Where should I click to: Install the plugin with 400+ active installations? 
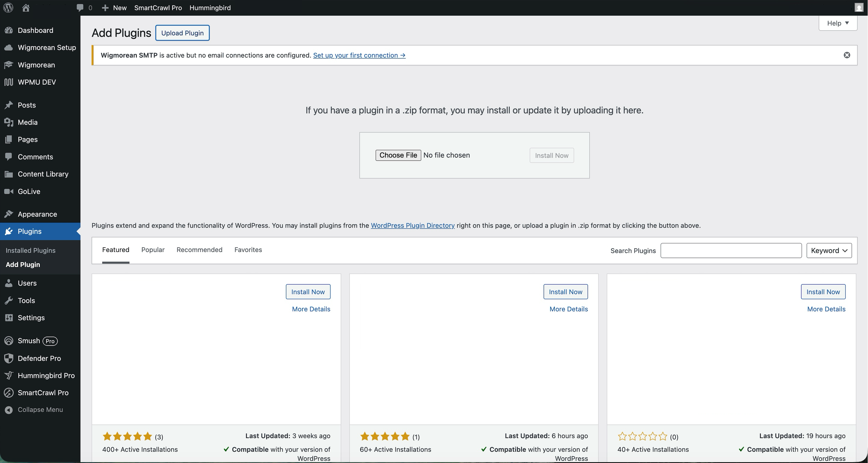click(x=308, y=292)
